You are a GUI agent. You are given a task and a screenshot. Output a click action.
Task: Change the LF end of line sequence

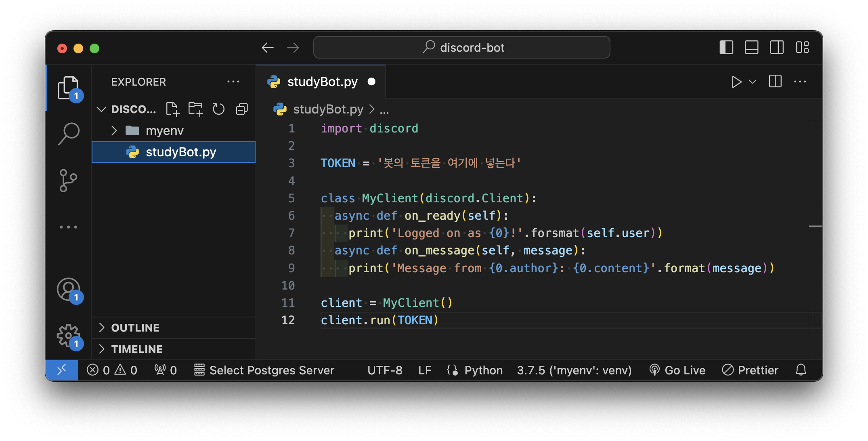click(425, 370)
